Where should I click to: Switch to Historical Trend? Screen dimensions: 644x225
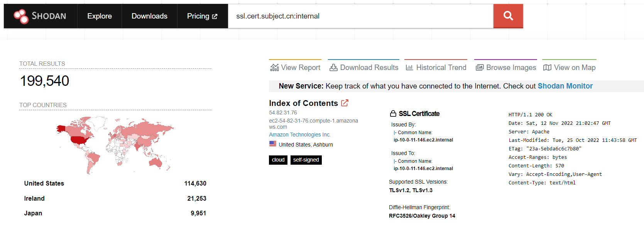click(x=436, y=67)
